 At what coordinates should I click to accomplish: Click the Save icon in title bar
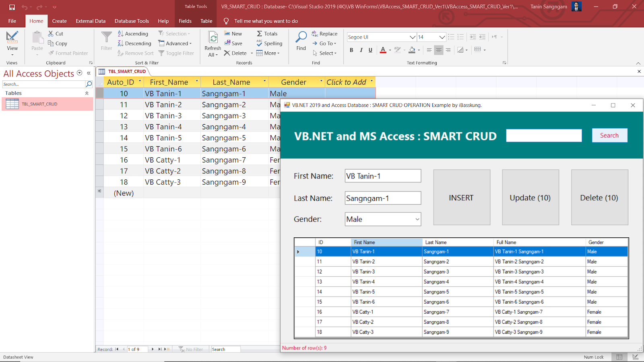pyautogui.click(x=12, y=7)
